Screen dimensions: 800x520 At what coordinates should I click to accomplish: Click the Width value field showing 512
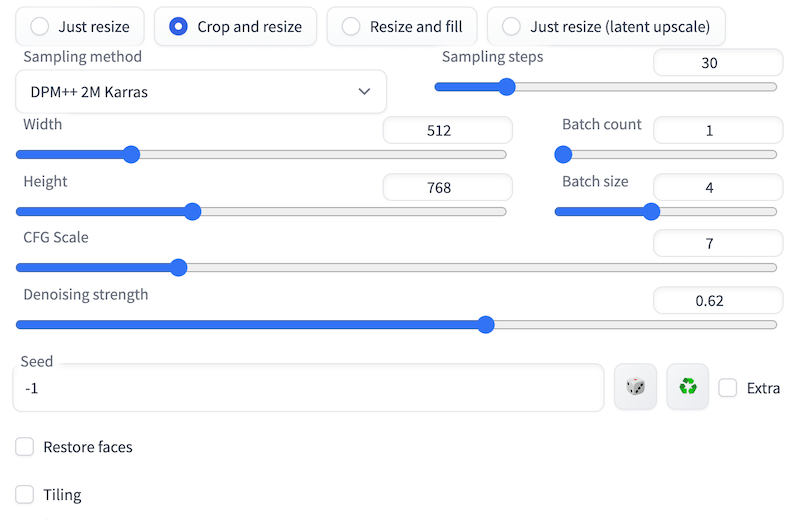click(x=447, y=130)
